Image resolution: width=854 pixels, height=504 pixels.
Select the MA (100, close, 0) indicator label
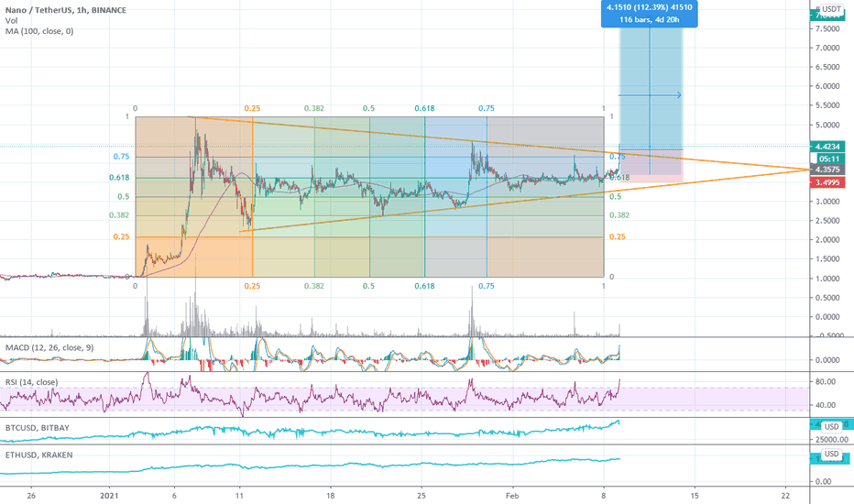pos(39,31)
